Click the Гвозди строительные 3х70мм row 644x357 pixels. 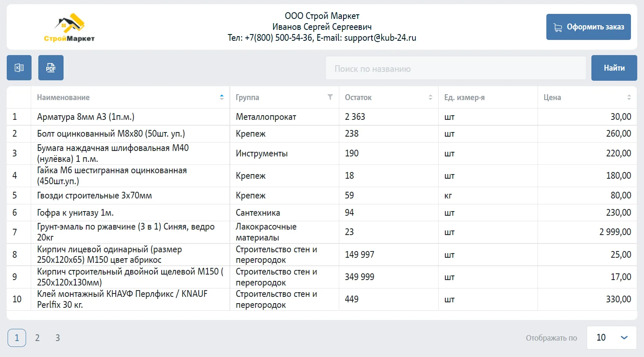pos(94,196)
